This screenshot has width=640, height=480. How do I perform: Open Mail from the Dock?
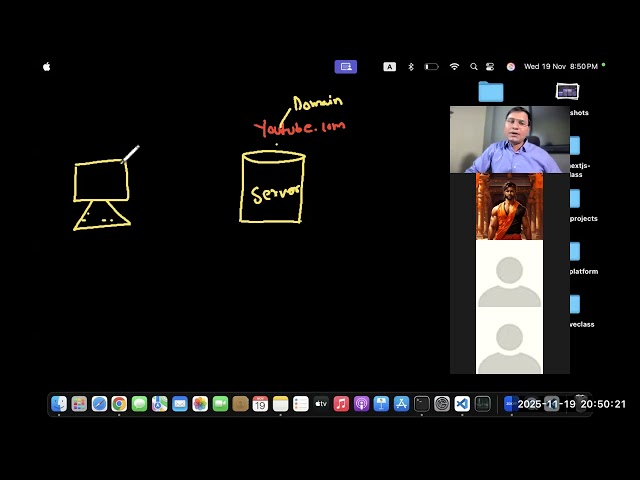coord(180,404)
